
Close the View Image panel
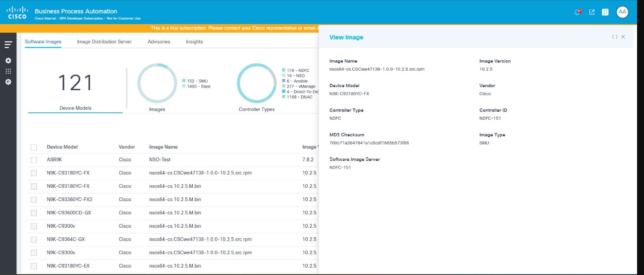pos(623,37)
